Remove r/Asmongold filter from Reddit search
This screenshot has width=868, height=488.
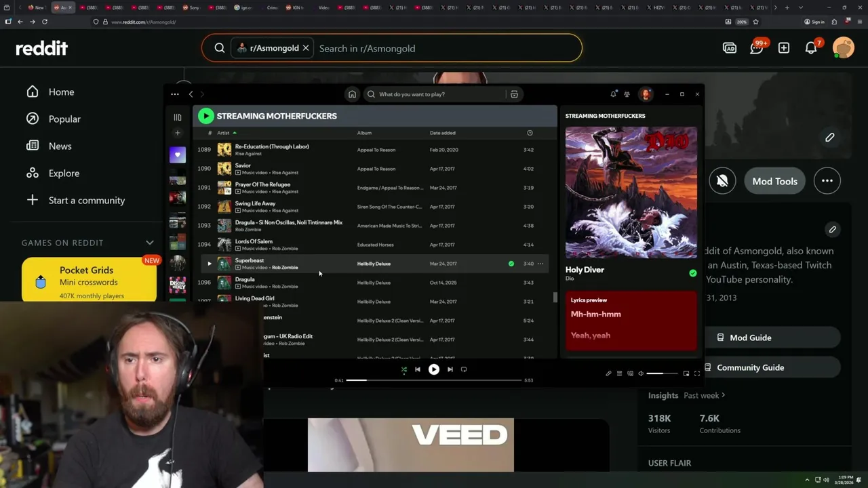coord(306,48)
